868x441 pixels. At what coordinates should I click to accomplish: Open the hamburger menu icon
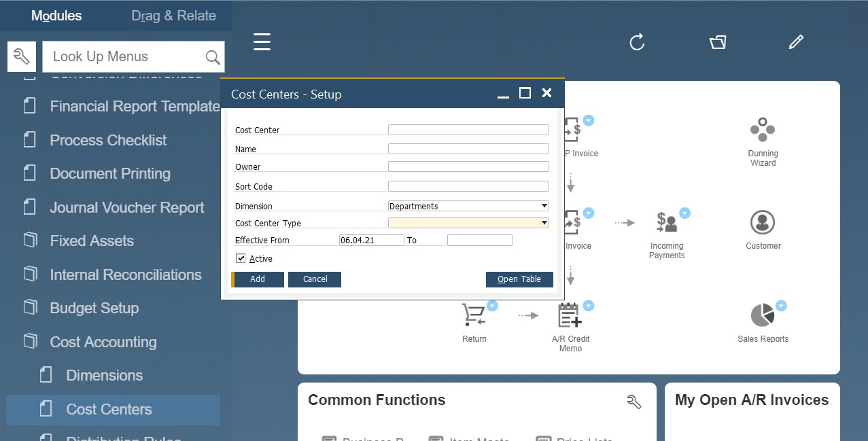pos(262,42)
